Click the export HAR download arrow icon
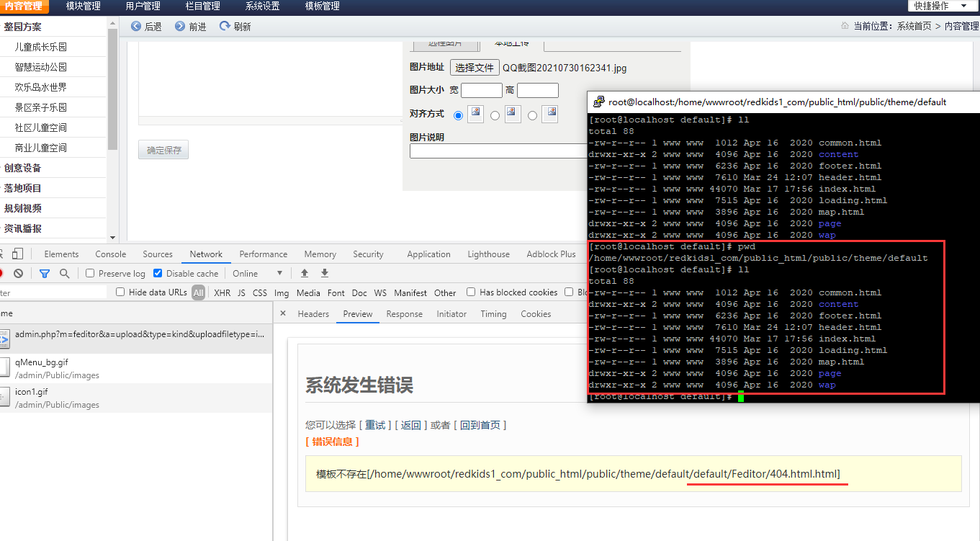Viewport: 980px width, 541px height. click(x=325, y=274)
